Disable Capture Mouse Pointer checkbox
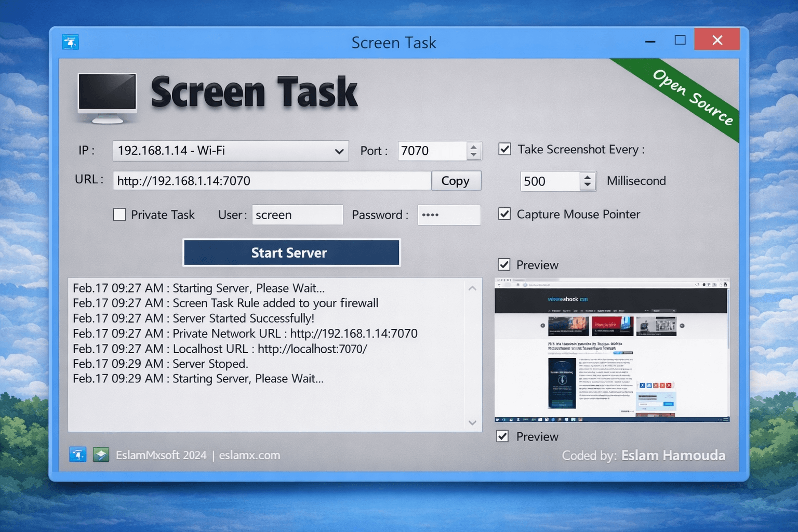 coord(504,214)
